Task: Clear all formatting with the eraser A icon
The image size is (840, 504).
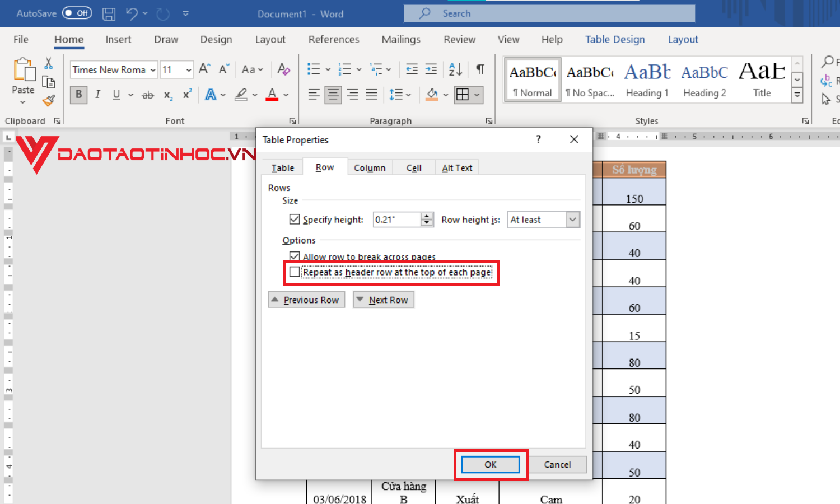Action: coord(283,69)
